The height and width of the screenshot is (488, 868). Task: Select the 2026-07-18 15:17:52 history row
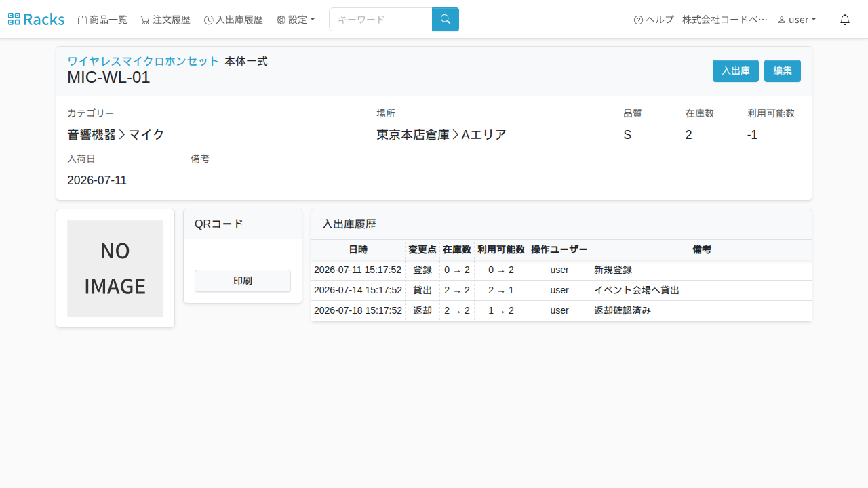coord(561,310)
